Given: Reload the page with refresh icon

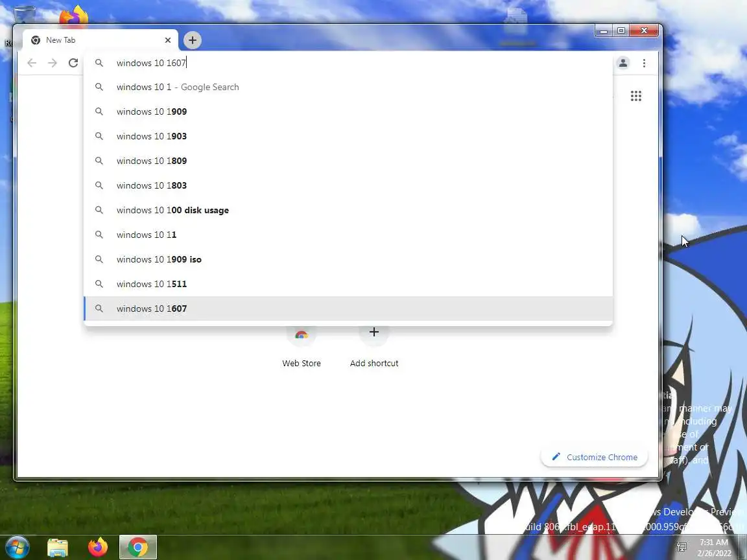Looking at the screenshot, I should [x=73, y=63].
